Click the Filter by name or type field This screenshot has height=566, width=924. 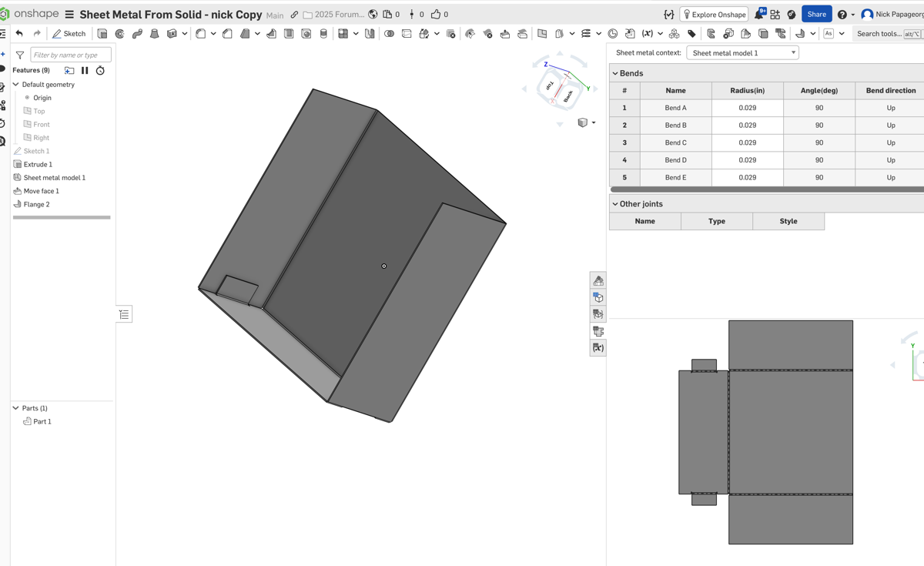pos(71,55)
